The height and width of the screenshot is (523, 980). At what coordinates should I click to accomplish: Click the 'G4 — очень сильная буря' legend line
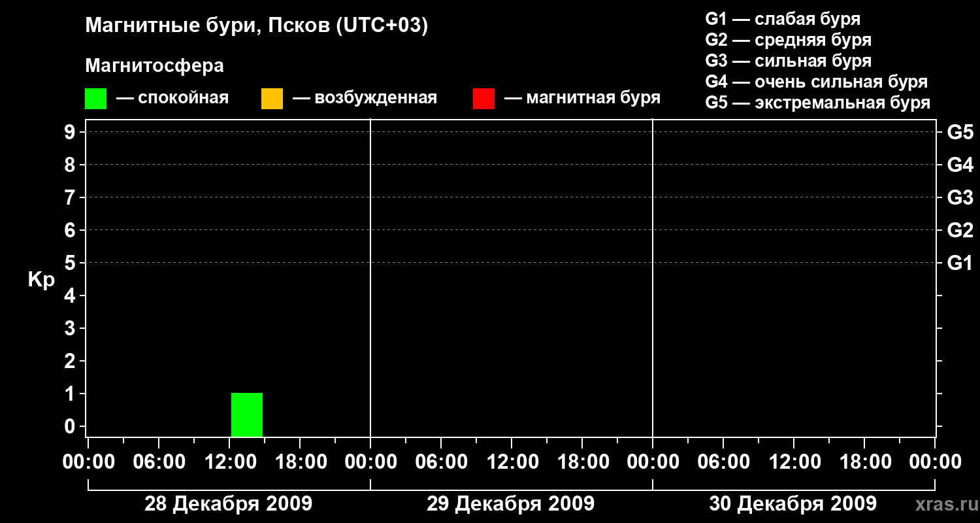(816, 82)
